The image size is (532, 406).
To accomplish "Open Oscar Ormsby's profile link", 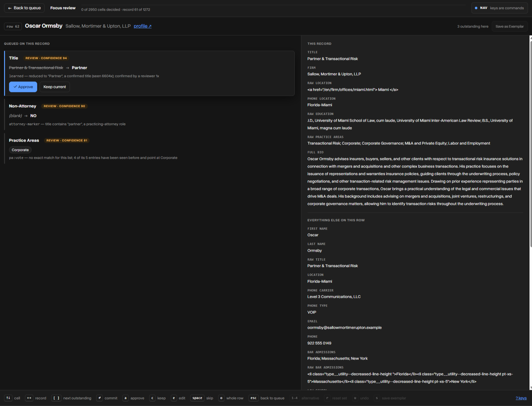I will 143,26.
